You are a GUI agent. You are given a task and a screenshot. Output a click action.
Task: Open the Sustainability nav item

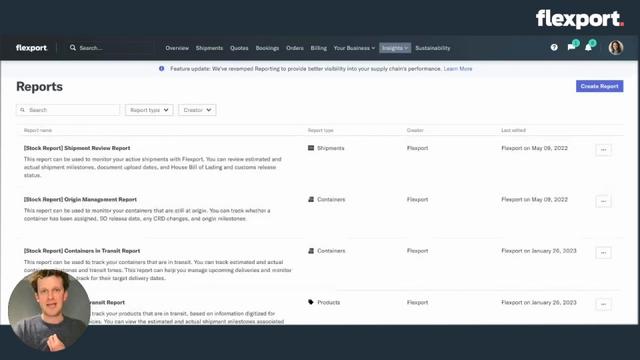click(x=433, y=48)
